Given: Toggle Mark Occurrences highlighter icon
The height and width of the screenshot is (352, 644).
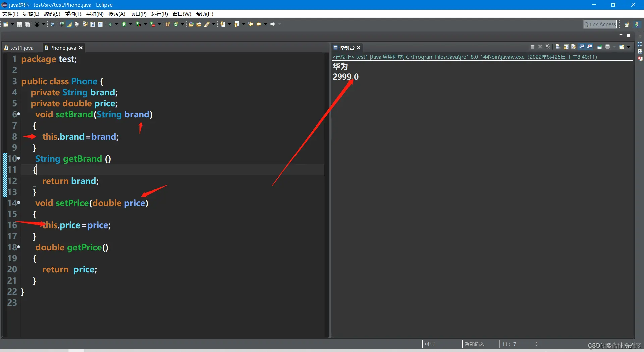Looking at the screenshot, I should (x=70, y=24).
